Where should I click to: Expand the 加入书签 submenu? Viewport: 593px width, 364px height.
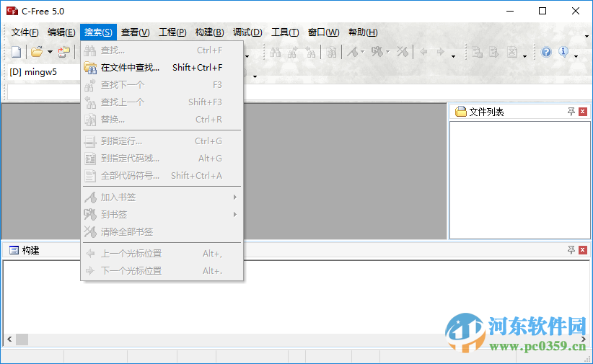pos(162,197)
